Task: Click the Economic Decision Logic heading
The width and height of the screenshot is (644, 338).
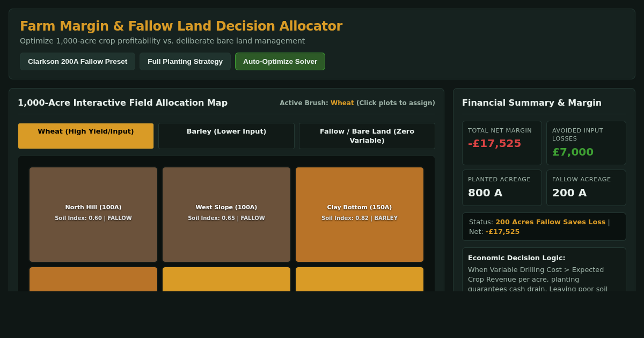Action: pos(517,258)
